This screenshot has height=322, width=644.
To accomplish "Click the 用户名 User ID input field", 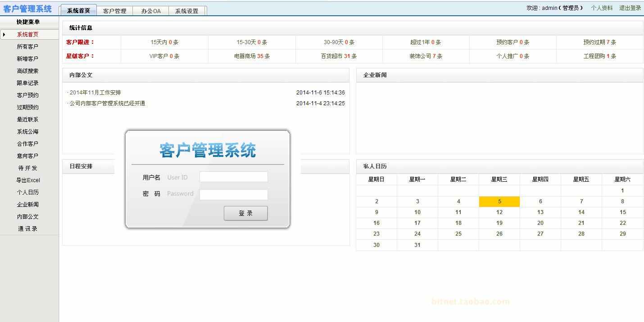I will click(x=233, y=177).
